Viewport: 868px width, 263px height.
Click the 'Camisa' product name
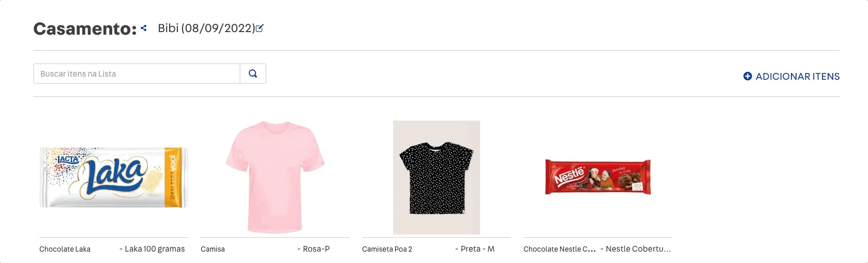click(213, 249)
